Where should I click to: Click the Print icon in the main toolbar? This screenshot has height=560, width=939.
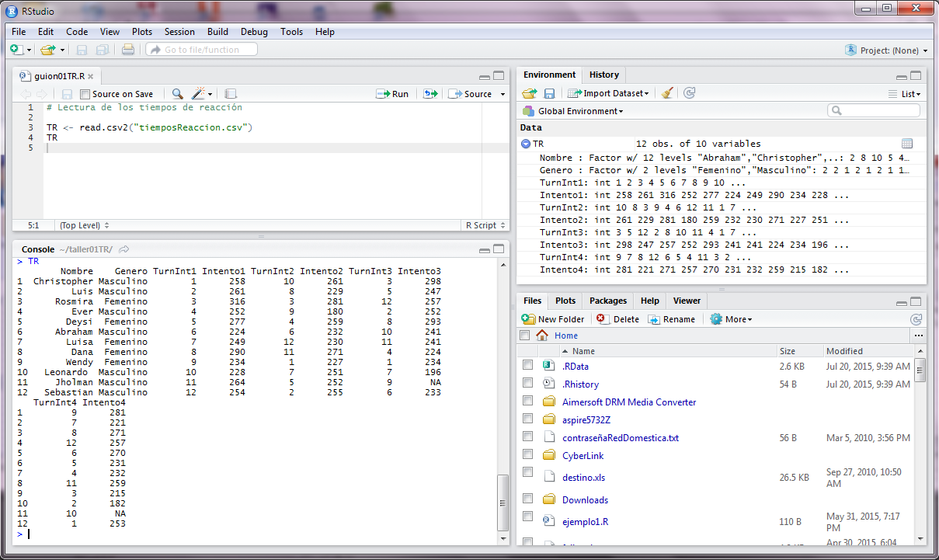(128, 50)
